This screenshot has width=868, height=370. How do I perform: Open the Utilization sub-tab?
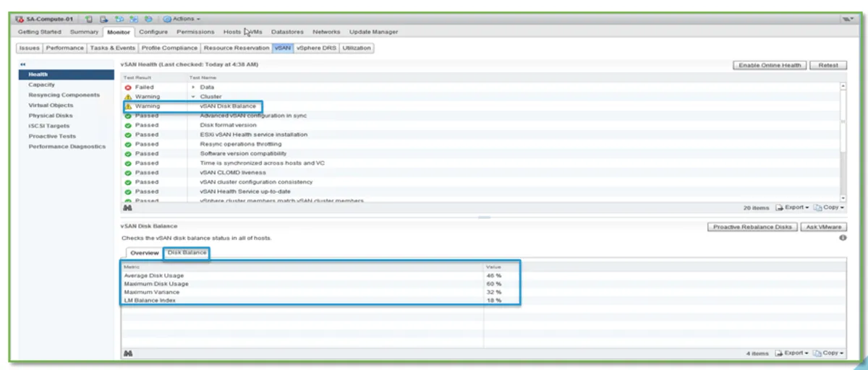click(356, 48)
